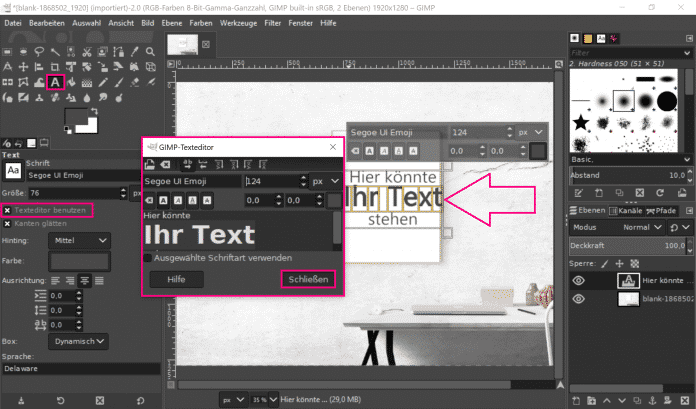Select the Text tool in the toolbox
The width and height of the screenshot is (696, 409).
54,82
